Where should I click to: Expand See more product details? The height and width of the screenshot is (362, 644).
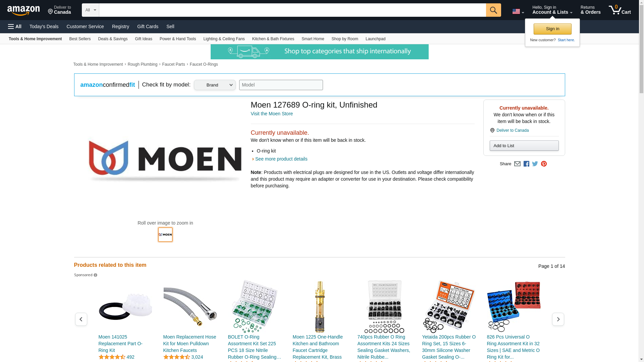281,159
